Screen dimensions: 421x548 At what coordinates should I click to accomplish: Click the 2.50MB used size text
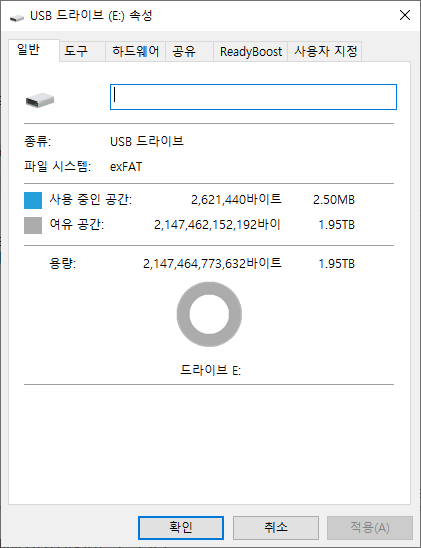point(334,200)
